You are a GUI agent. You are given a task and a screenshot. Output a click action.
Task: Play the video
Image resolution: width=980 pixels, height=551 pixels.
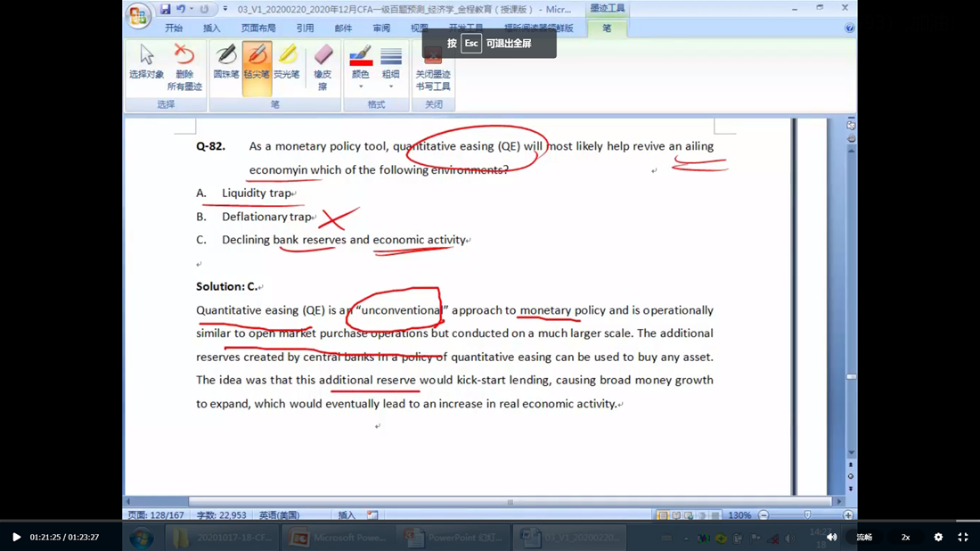16,538
